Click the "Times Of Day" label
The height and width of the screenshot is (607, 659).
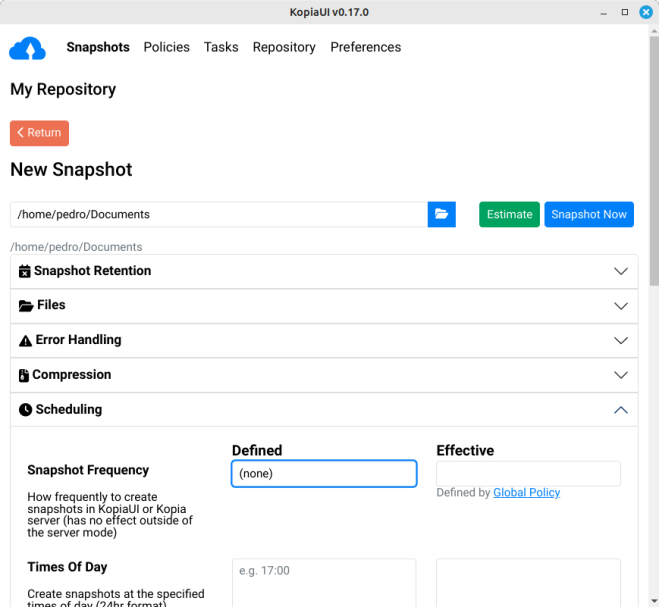(x=67, y=567)
